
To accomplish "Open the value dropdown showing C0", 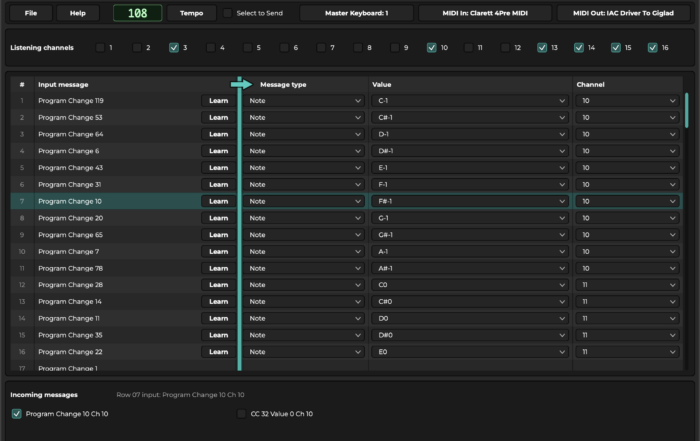I will pyautogui.click(x=470, y=285).
